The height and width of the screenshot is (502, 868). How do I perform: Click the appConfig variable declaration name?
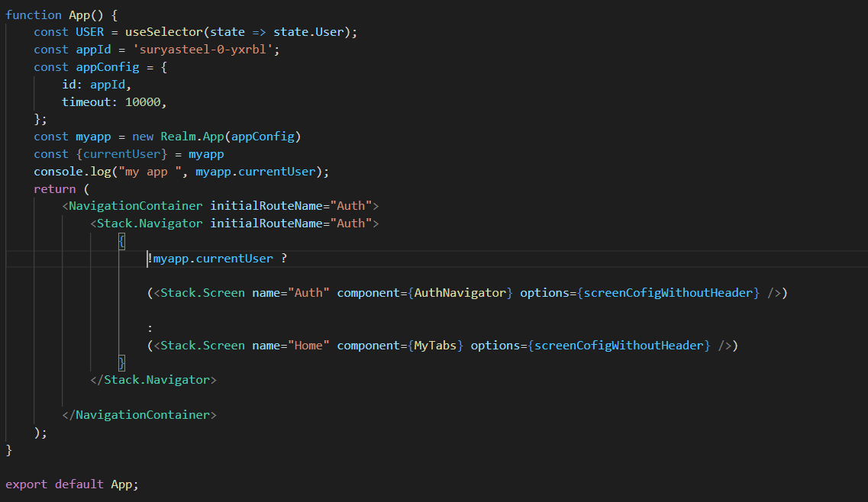click(x=108, y=67)
